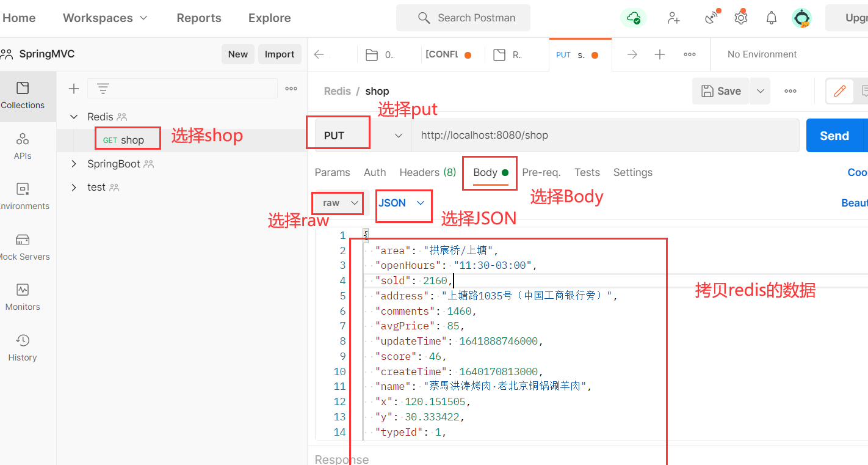Open the settings gear icon

[740, 17]
